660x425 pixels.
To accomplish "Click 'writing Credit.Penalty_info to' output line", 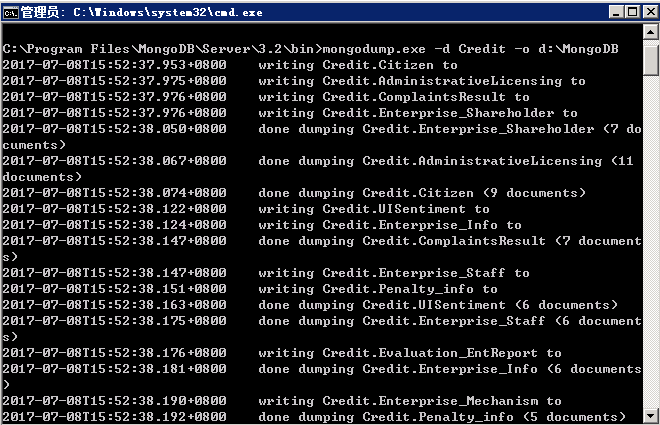I will coord(377,289).
